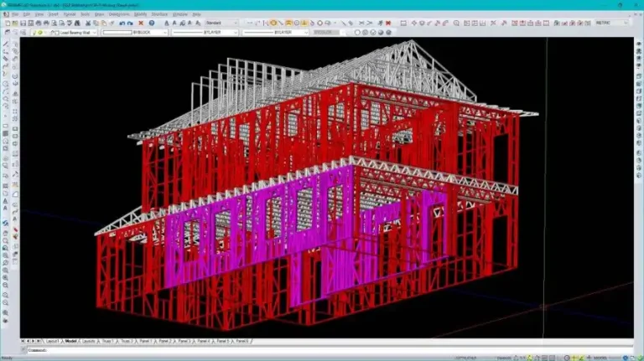Switch to the Layout1 tab
This screenshot has height=361, width=644.
click(52, 342)
